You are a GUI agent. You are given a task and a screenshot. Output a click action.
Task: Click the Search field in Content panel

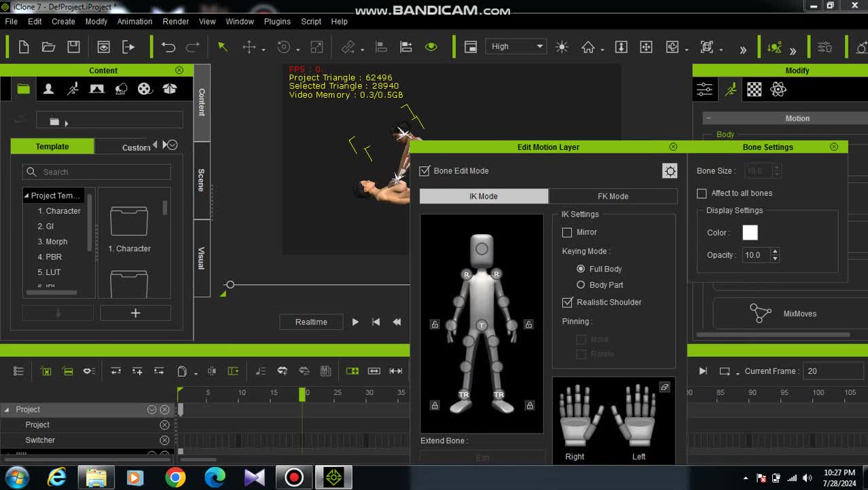click(x=102, y=172)
